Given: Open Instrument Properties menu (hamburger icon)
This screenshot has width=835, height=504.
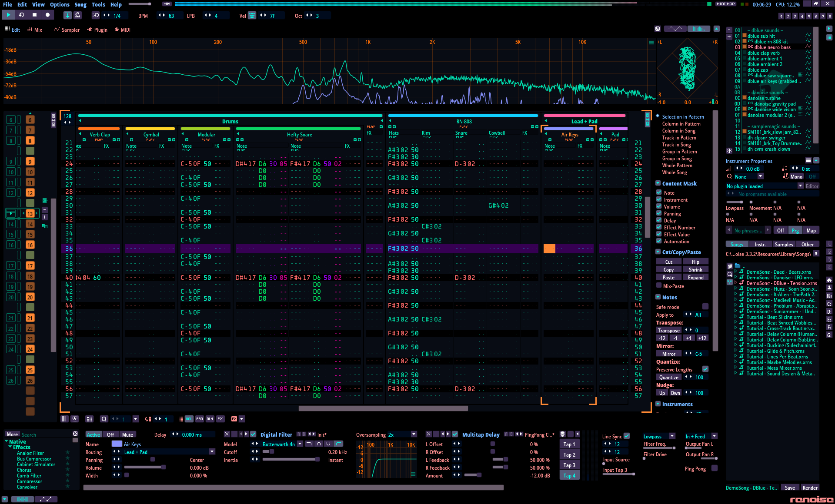Looking at the screenshot, I should click(808, 160).
